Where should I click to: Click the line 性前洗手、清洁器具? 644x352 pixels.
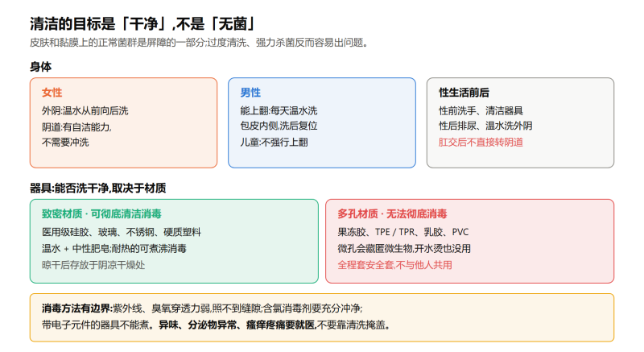pyautogui.click(x=481, y=110)
